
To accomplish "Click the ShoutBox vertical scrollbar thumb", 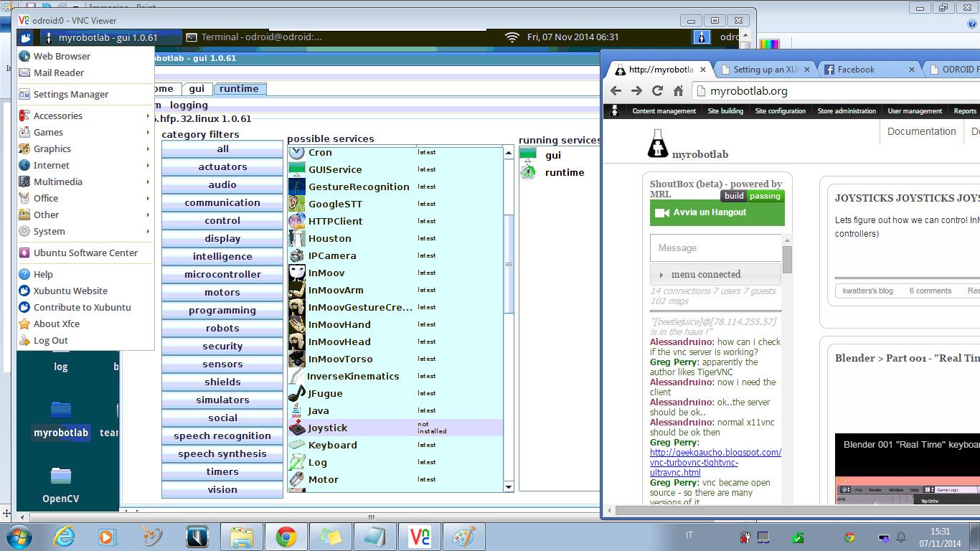I will point(787,259).
